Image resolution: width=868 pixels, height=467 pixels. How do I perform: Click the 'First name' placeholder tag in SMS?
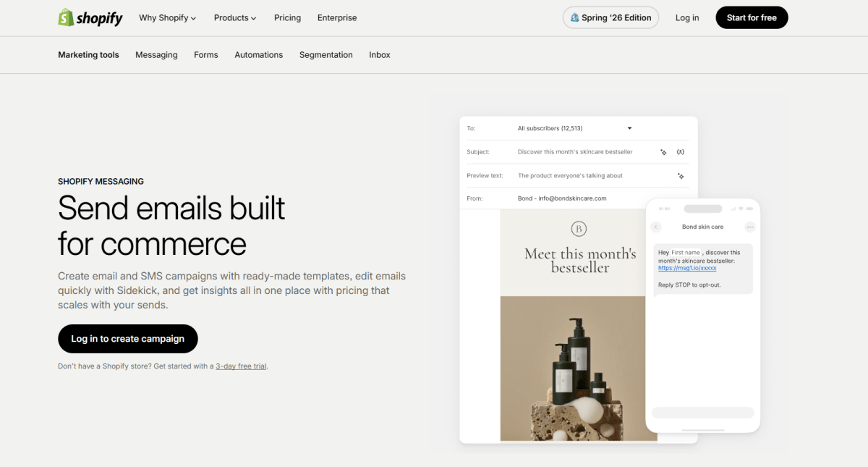pos(686,253)
